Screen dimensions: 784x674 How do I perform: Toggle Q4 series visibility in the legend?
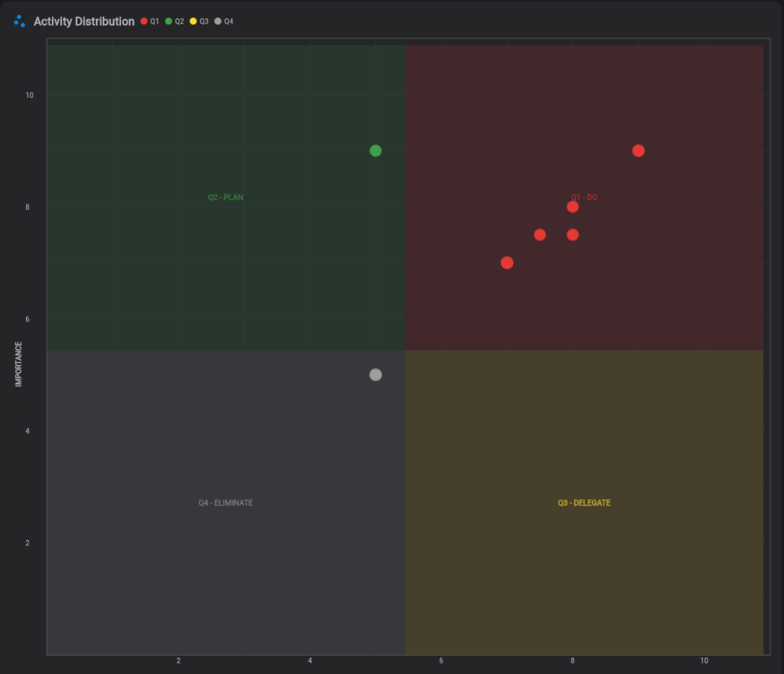228,21
